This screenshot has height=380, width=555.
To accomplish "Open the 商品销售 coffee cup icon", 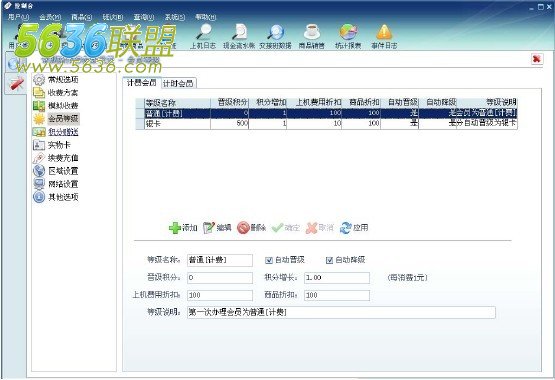I will click(x=312, y=31).
